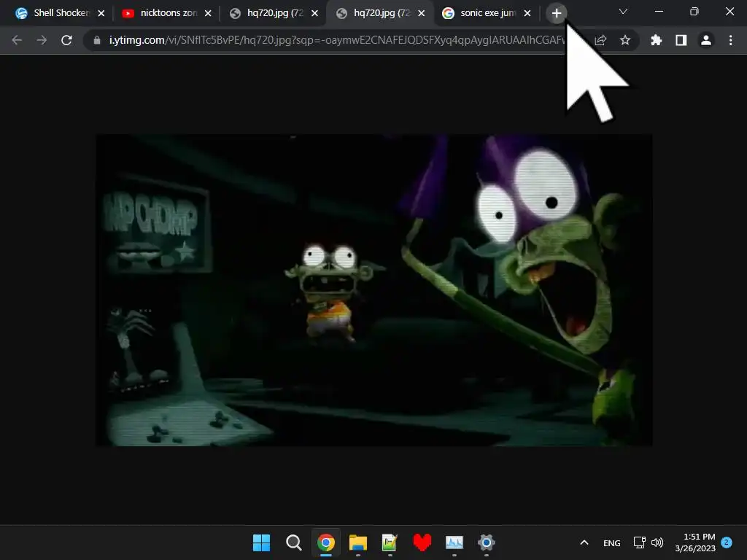The image size is (747, 560).
Task: Open network status tray icon
Action: click(x=639, y=542)
